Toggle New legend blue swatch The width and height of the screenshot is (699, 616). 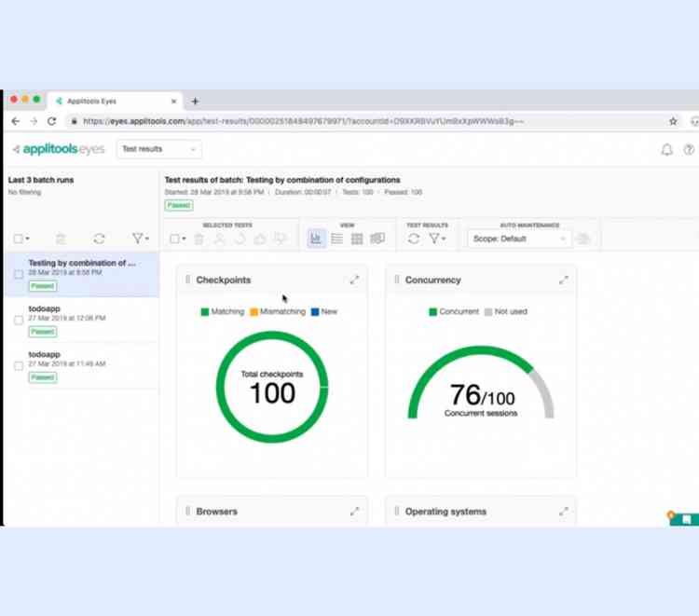point(315,311)
